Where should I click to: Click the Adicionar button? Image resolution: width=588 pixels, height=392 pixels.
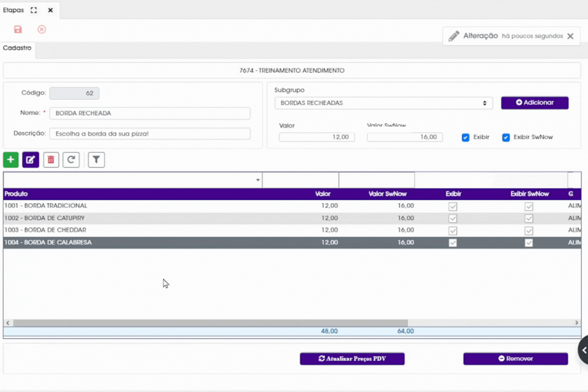535,103
